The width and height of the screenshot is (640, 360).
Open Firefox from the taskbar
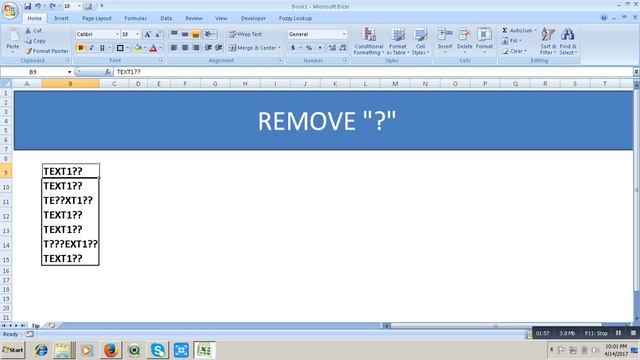pos(111,350)
